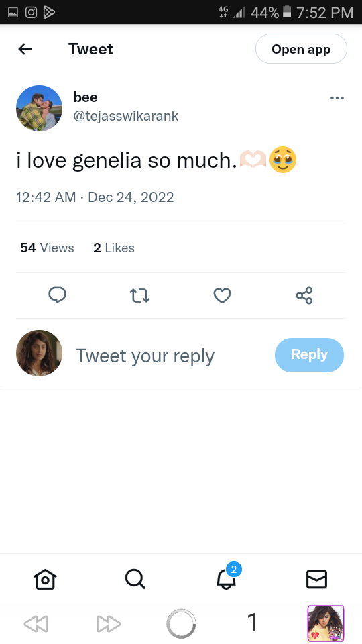The height and width of the screenshot is (644, 362).
Task: Go back using the arrow icon
Action: (25, 49)
